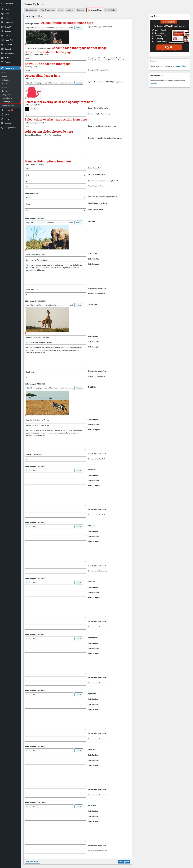The image size is (193, 868).
Task: Click the Plugins icon in sidebar
Action: click(2, 110)
